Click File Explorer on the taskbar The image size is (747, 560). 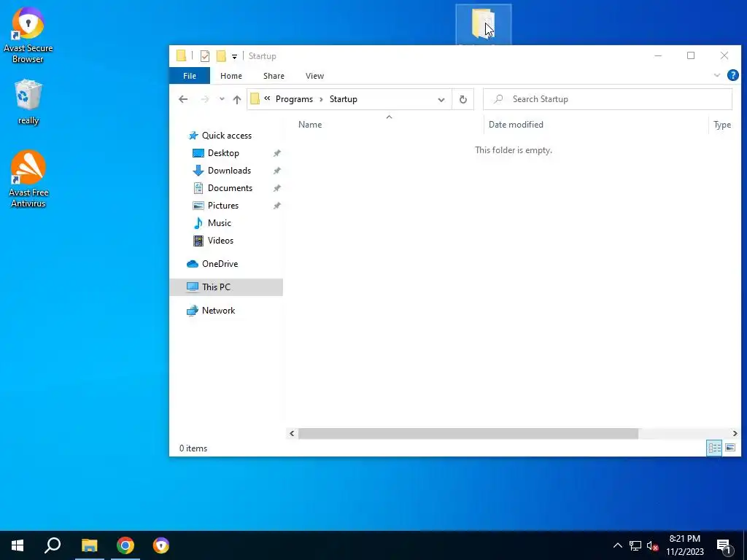click(89, 545)
